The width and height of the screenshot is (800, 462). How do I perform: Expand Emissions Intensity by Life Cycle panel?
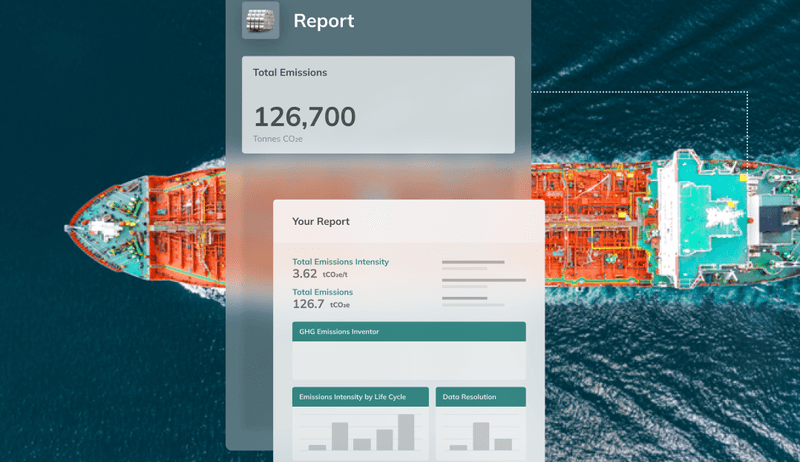click(x=360, y=397)
